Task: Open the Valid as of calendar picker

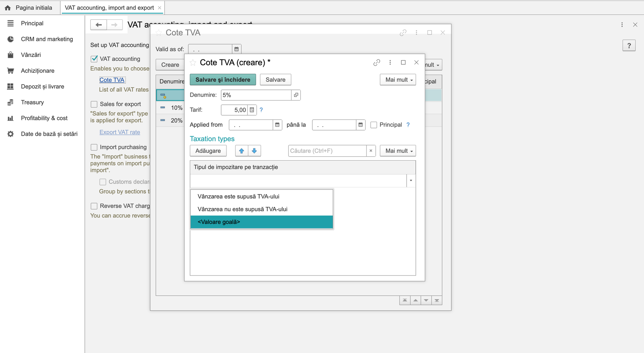Action: pos(237,49)
